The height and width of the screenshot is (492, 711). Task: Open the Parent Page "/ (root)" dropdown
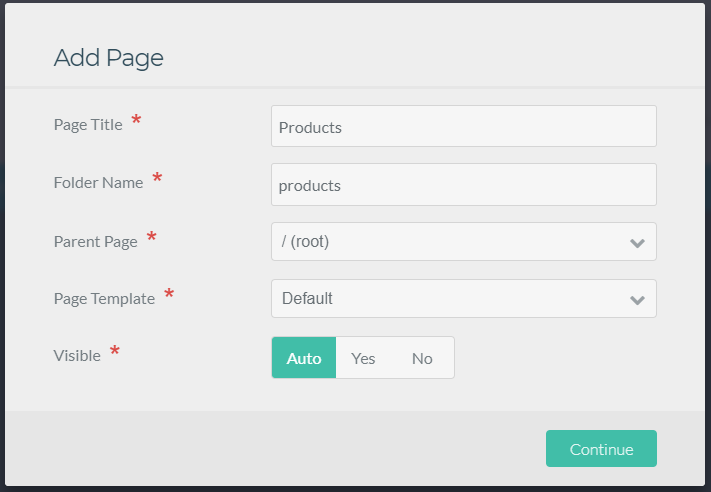450,242
